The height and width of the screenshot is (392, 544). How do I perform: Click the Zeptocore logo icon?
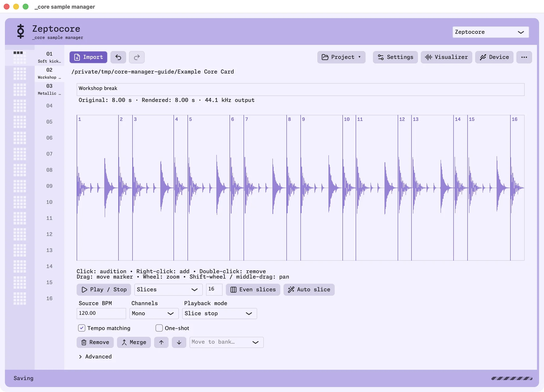coord(21,31)
